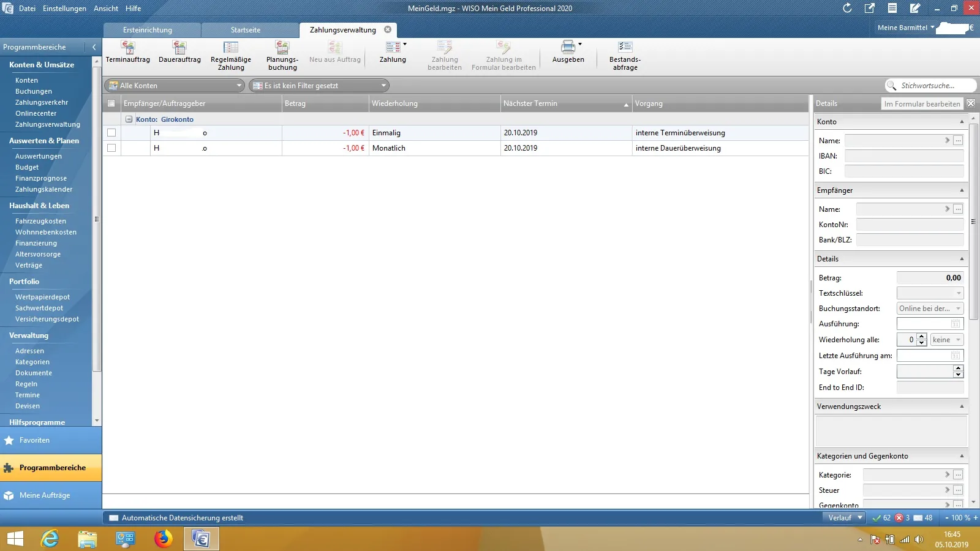Collapse the Konto: Girokonto group

pyautogui.click(x=129, y=119)
